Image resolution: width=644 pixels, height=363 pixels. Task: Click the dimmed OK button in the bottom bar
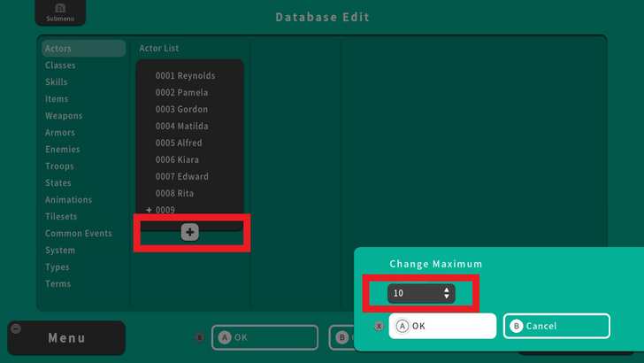pyautogui.click(x=264, y=337)
